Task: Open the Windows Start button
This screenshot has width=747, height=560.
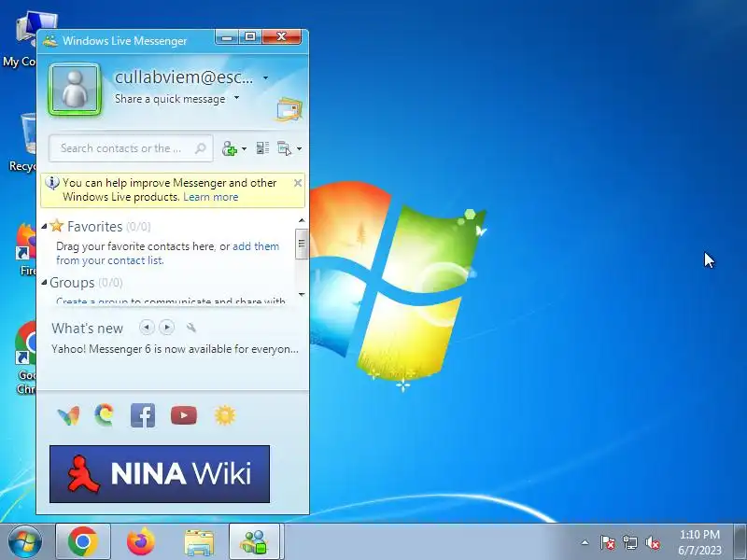Action: click(25, 542)
